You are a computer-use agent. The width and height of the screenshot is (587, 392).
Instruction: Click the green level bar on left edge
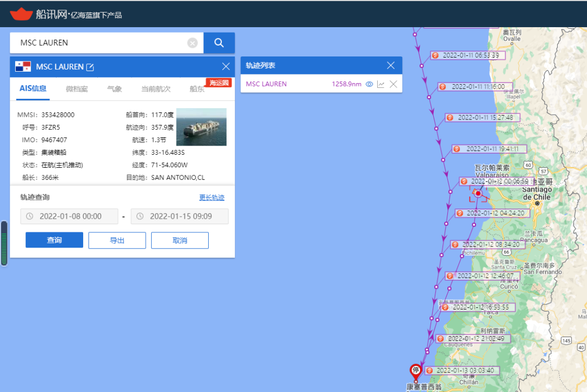coord(4,243)
